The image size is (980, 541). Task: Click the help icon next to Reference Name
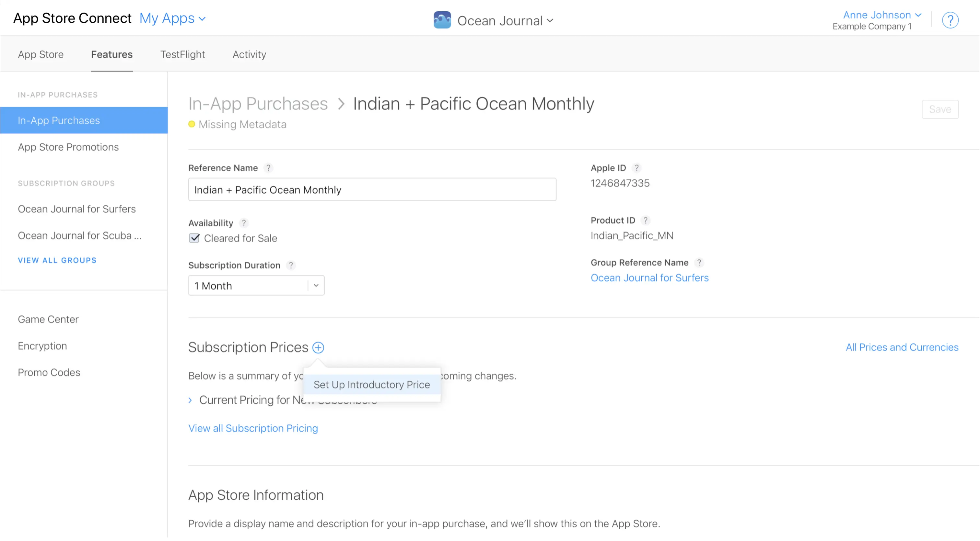pos(269,168)
